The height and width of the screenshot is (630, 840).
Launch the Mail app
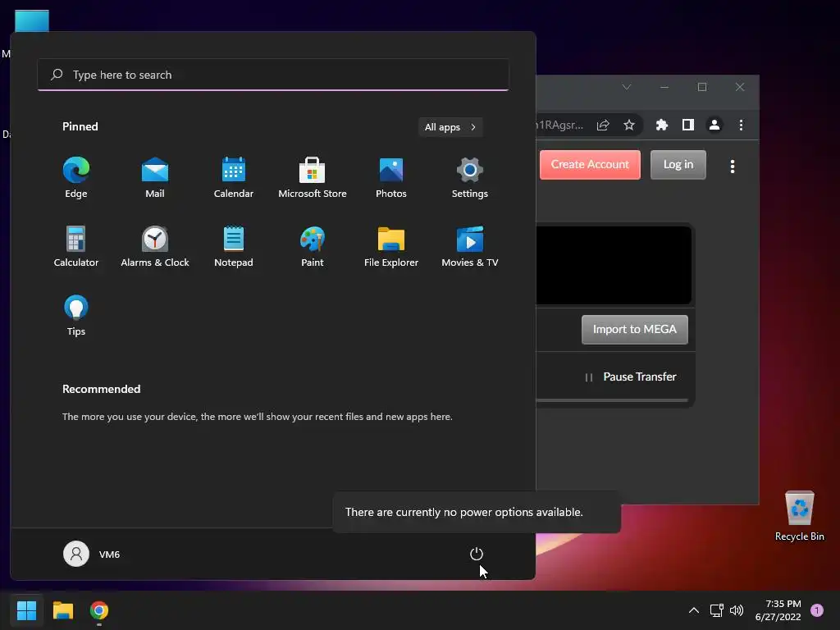[x=155, y=178]
